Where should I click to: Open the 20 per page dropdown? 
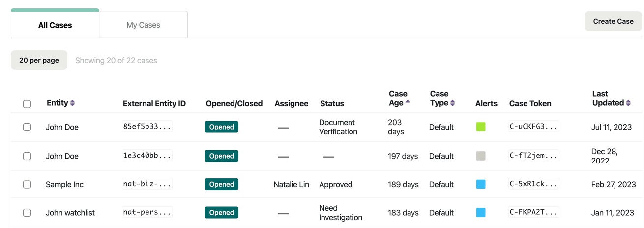(39, 60)
